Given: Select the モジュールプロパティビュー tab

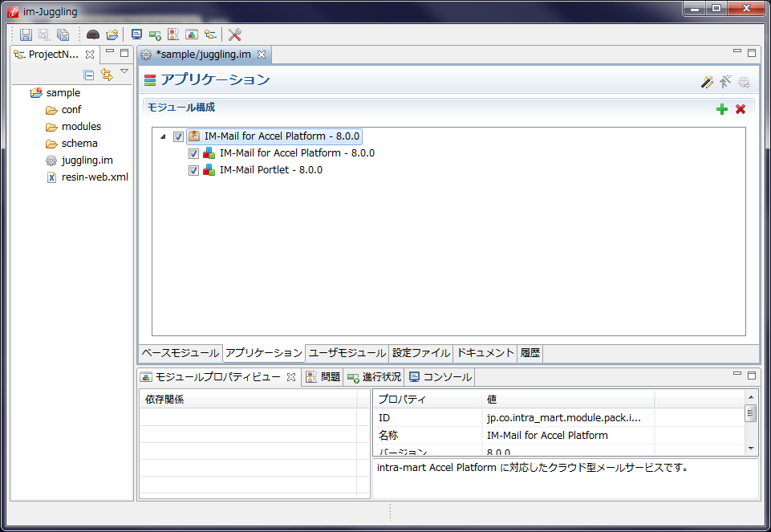Looking at the screenshot, I should coord(218,377).
